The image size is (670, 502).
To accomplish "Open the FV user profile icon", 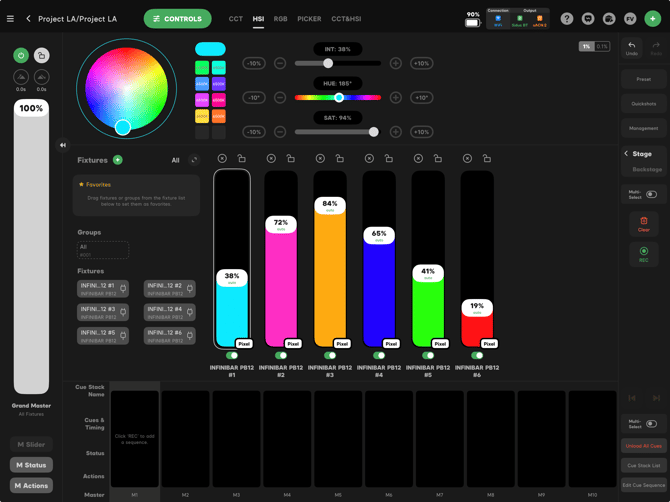I will (x=630, y=19).
